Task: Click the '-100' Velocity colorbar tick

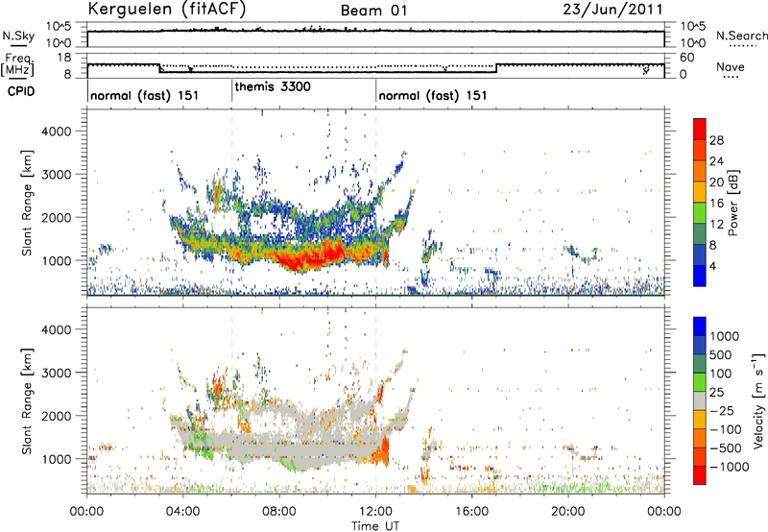Action: (726, 429)
